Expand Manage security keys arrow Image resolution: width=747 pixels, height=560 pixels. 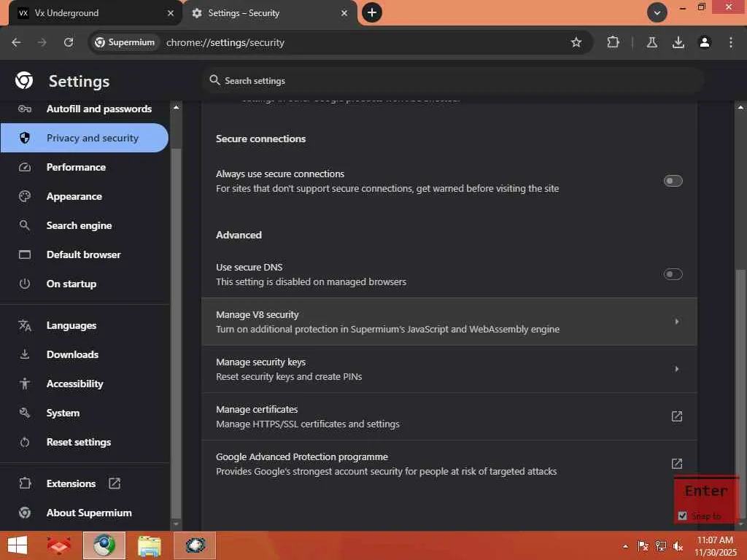[676, 368]
